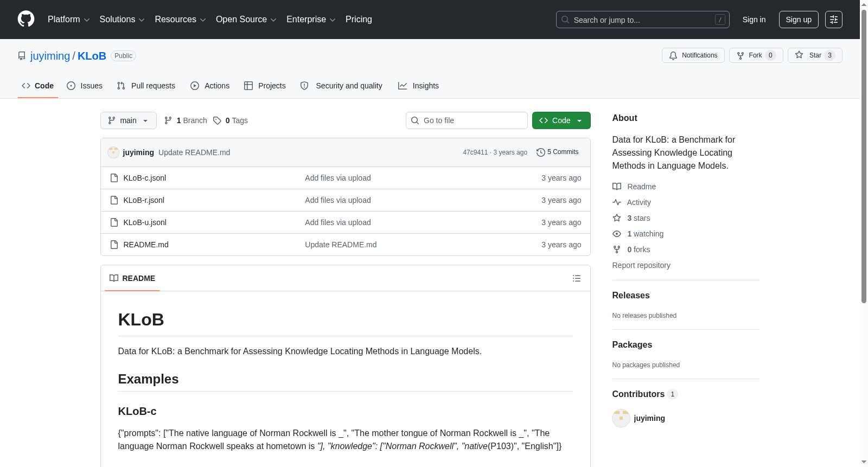The height and width of the screenshot is (467, 868).
Task: Fork the repository using the Fork button
Action: tap(756, 55)
